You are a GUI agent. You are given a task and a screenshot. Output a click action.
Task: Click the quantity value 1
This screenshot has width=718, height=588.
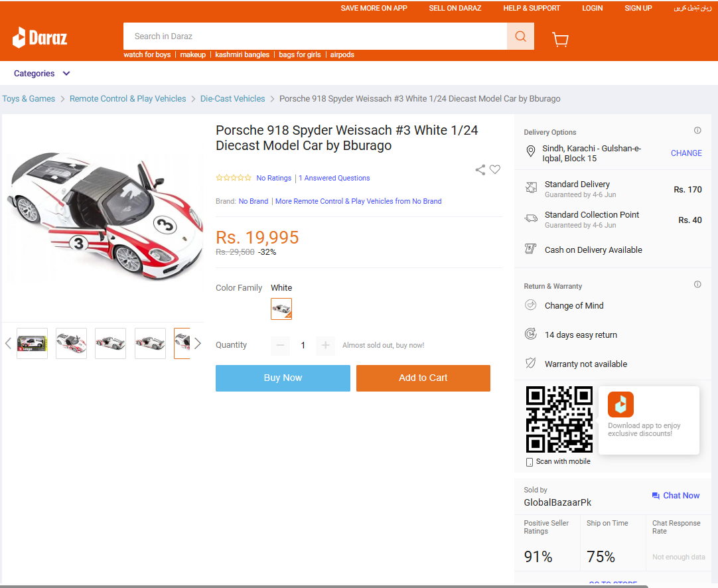[303, 346]
